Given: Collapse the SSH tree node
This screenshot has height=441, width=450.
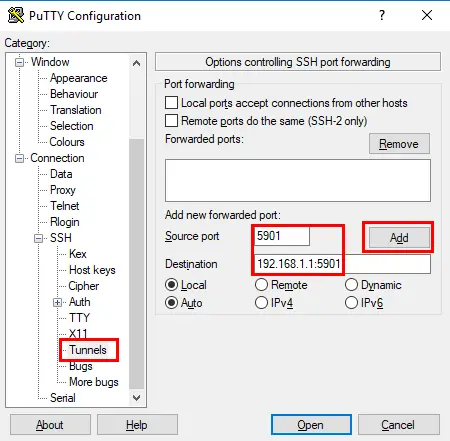Looking at the screenshot, I should point(39,238).
